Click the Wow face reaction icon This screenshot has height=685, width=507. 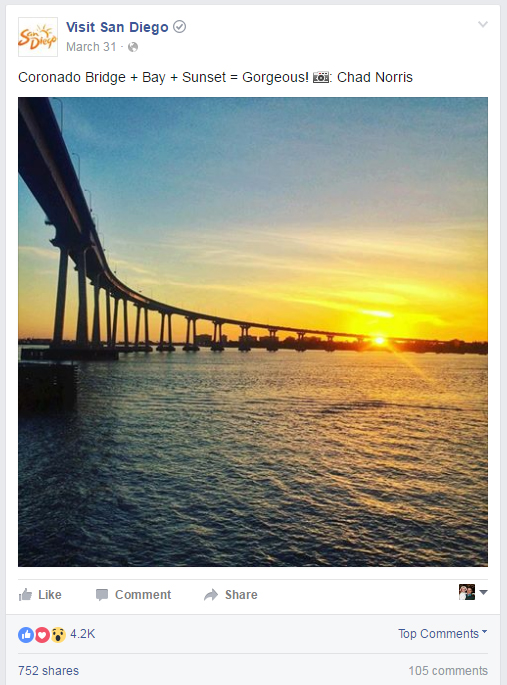(58, 634)
